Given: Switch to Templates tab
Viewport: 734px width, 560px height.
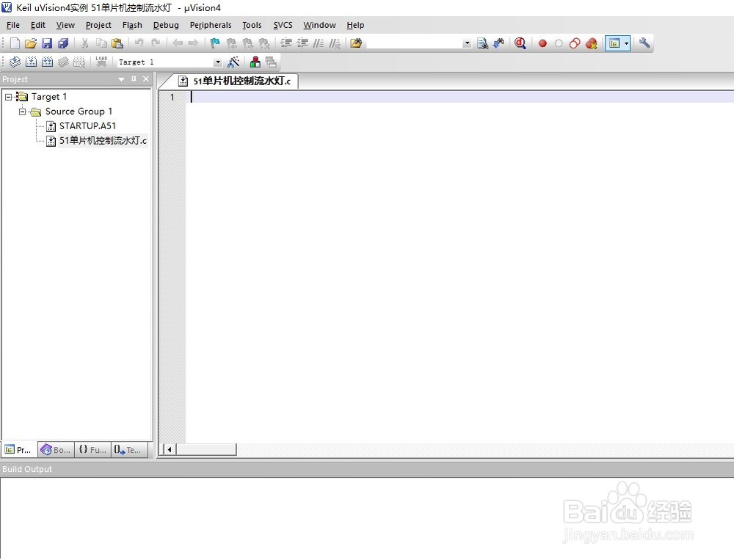Looking at the screenshot, I should click(128, 450).
